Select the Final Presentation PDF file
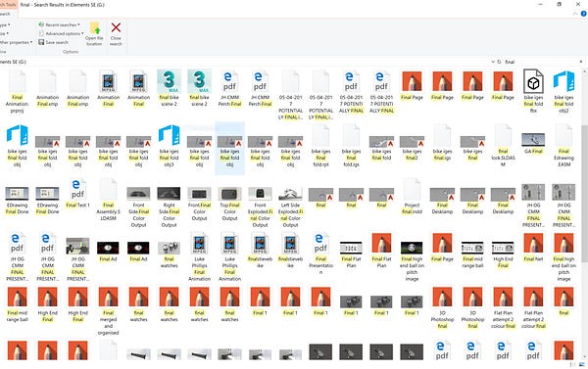This screenshot has height=369, width=588. tap(320, 254)
